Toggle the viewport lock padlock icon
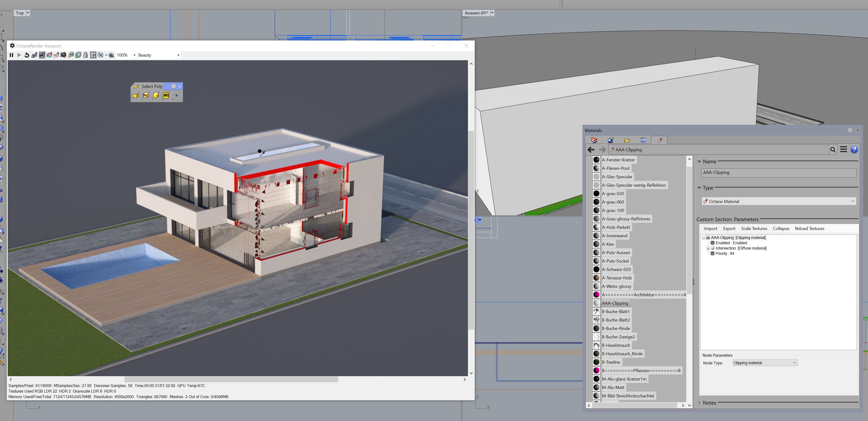868x421 pixels. (86, 55)
